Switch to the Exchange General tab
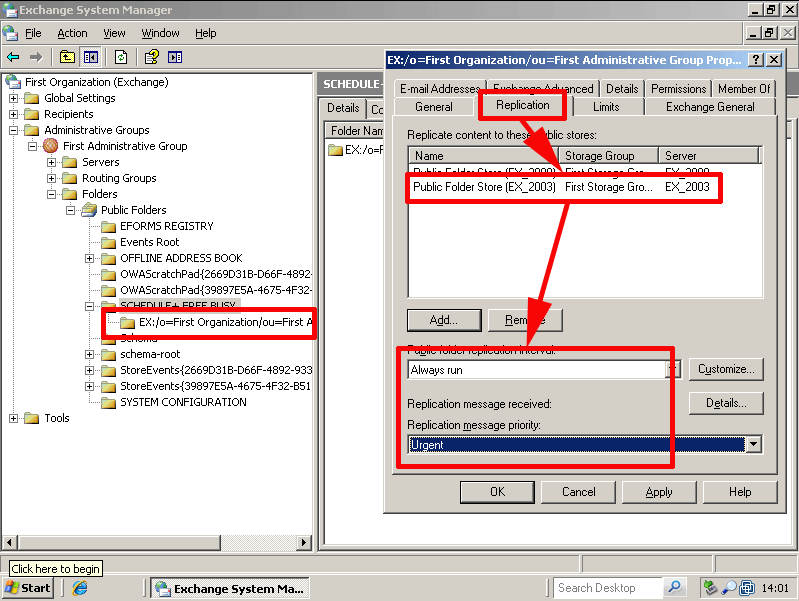 click(x=710, y=107)
